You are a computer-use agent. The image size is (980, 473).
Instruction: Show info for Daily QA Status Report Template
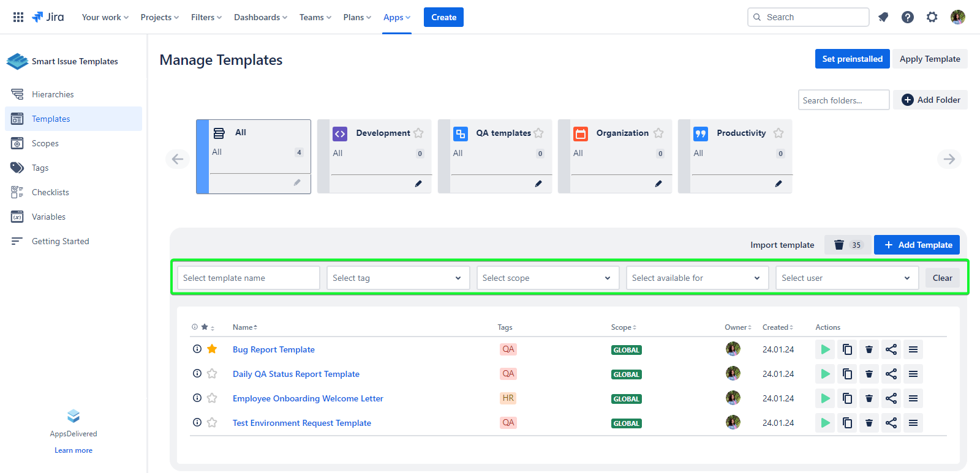pos(197,374)
